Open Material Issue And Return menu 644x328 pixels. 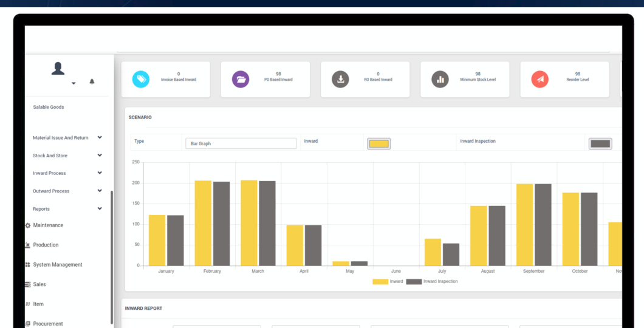[60, 138]
